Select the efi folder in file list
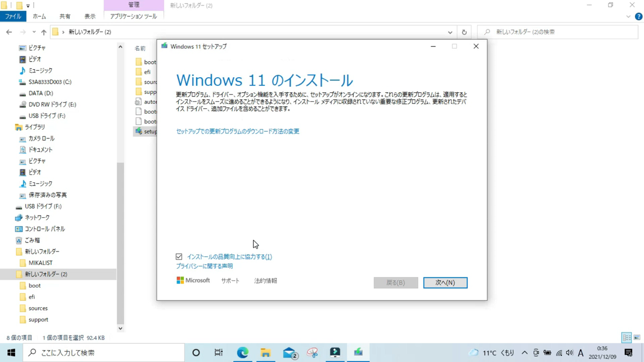The width and height of the screenshot is (644, 362). click(147, 72)
